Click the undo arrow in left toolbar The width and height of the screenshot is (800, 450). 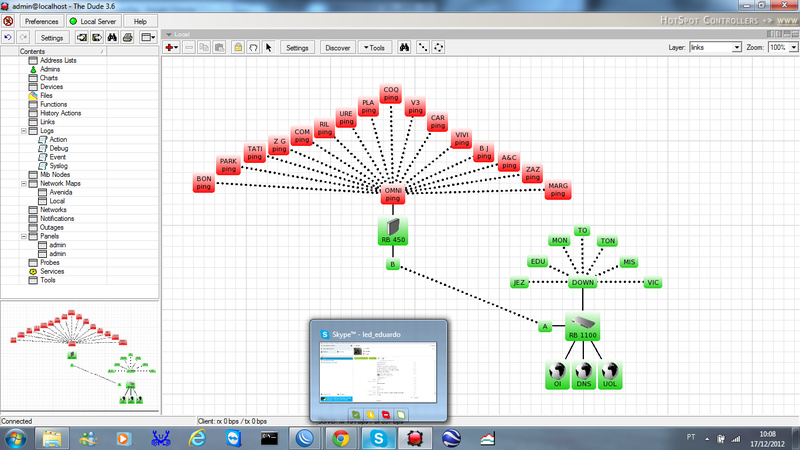point(8,37)
